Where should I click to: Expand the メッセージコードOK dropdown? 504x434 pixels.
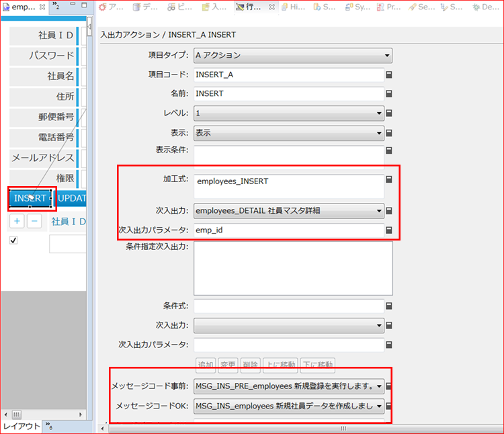pyautogui.click(x=288, y=406)
